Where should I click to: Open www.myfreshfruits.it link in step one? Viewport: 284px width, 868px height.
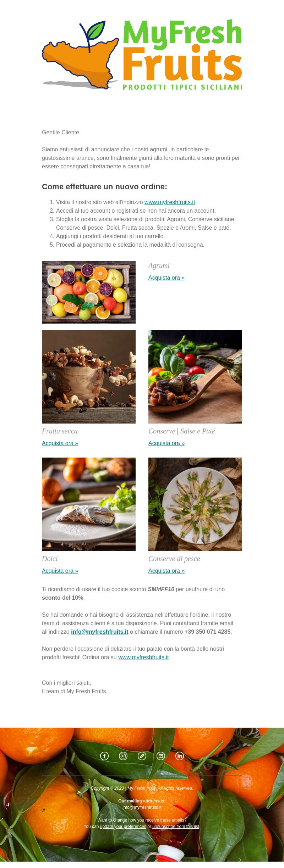(x=170, y=202)
